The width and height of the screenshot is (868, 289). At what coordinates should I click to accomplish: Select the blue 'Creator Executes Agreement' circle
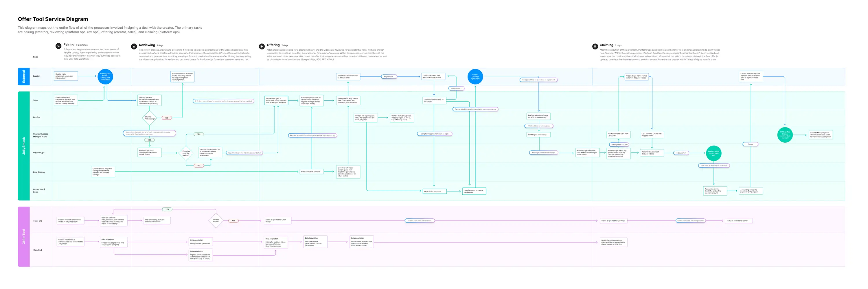[x=475, y=76]
